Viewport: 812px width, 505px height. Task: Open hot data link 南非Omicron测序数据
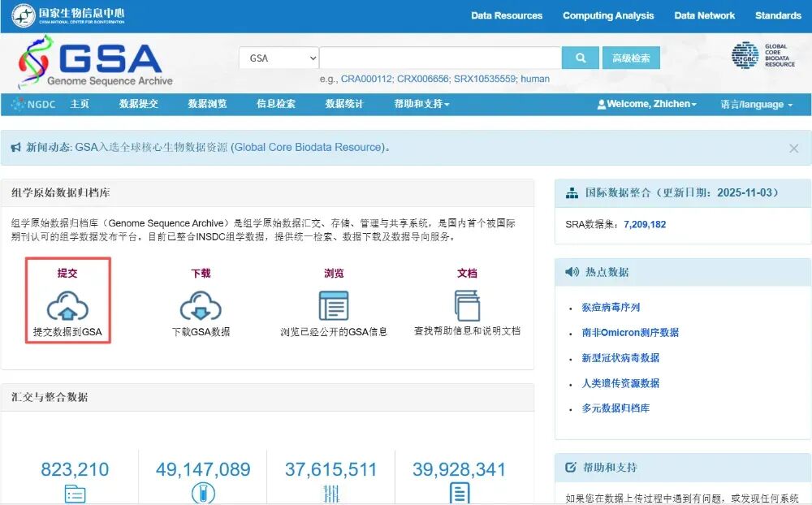coord(630,333)
